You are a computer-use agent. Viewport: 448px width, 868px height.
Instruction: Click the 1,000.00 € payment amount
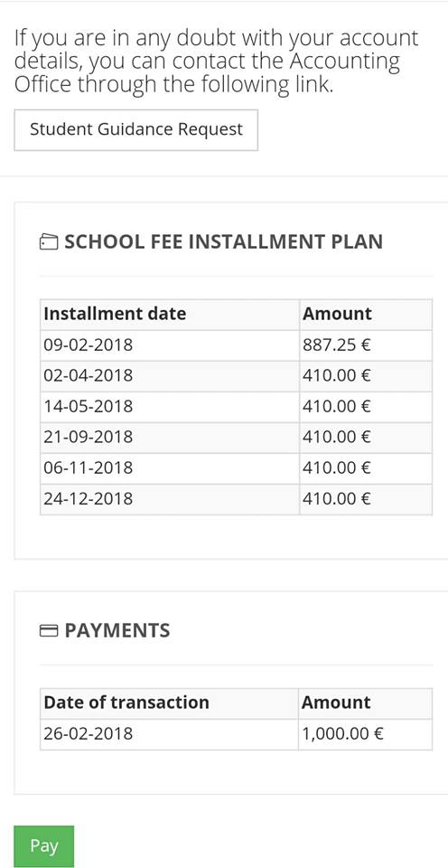point(342,734)
